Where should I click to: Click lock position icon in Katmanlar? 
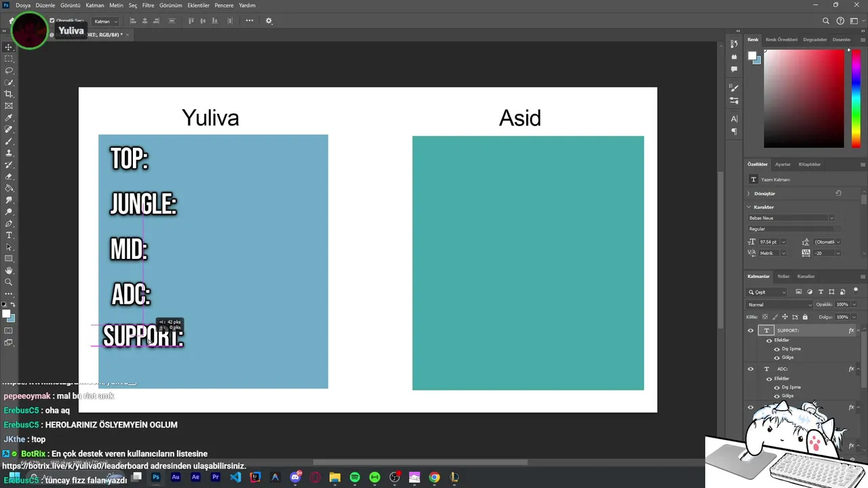785,317
